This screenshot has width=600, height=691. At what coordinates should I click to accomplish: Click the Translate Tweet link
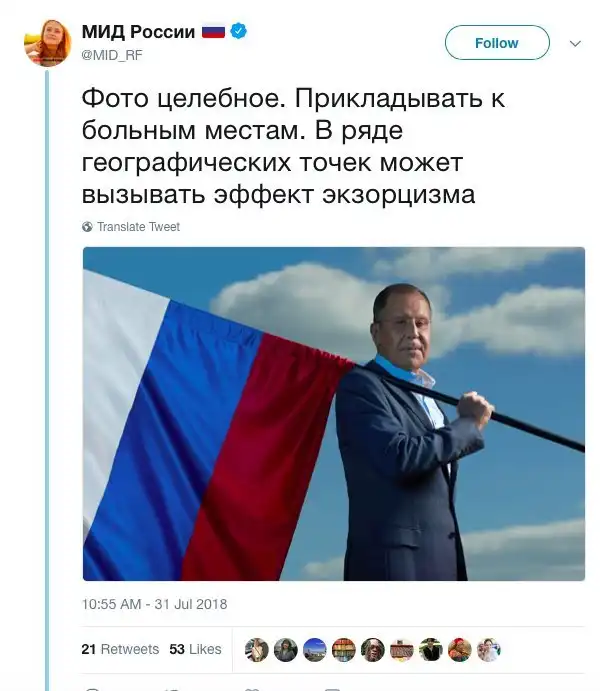pos(138,227)
